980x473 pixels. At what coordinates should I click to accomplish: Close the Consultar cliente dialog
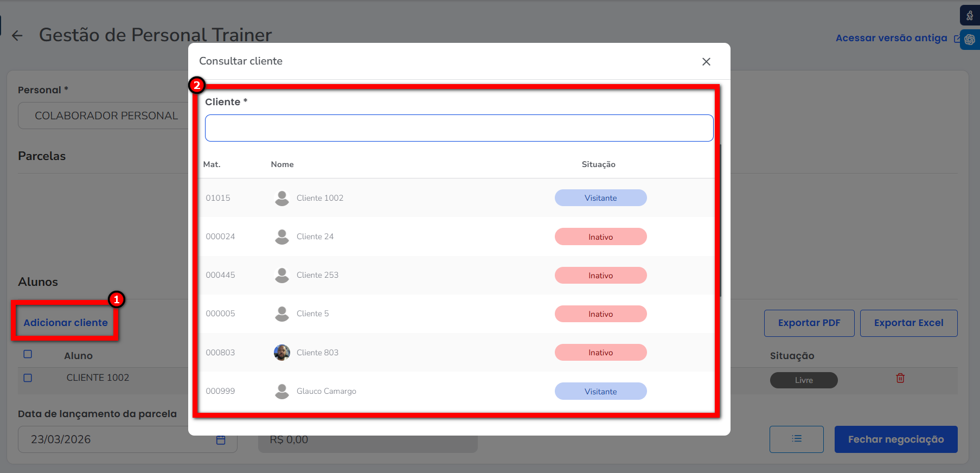click(x=706, y=62)
